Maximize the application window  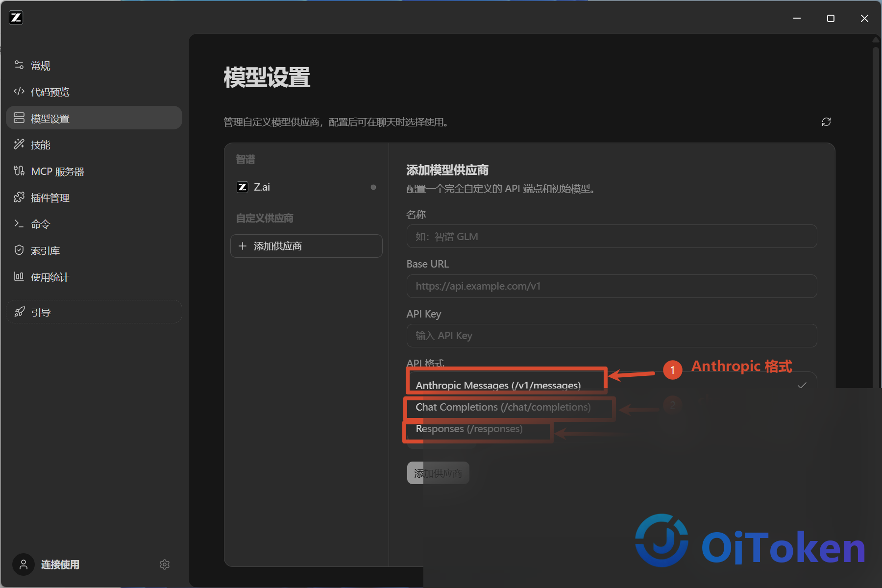coord(831,18)
